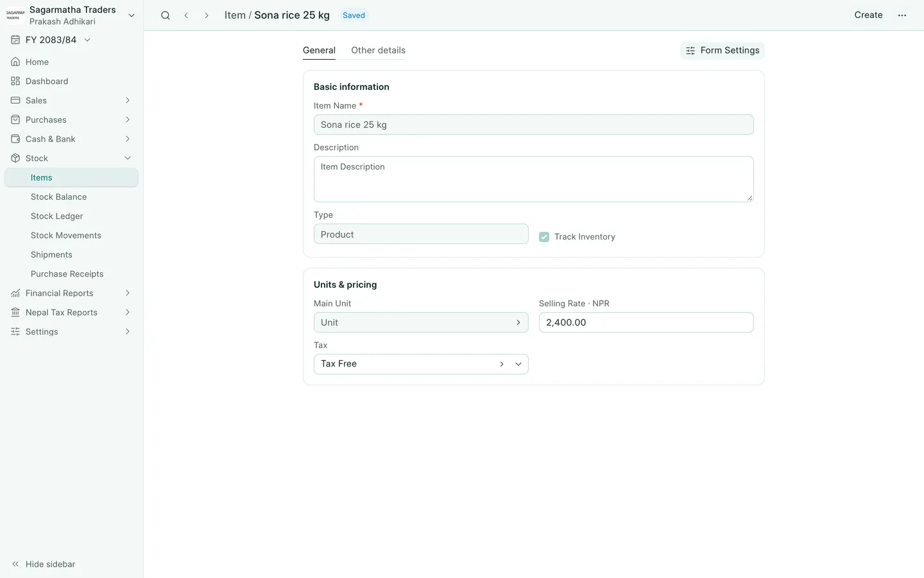The height and width of the screenshot is (578, 924).
Task: Toggle the Track Inventory checkbox
Action: click(x=544, y=237)
